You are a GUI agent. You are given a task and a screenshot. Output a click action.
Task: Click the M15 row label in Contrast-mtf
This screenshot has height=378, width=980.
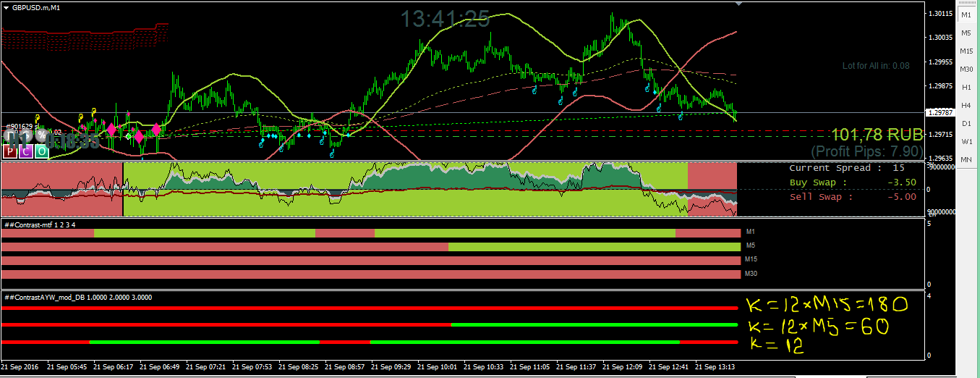point(751,260)
